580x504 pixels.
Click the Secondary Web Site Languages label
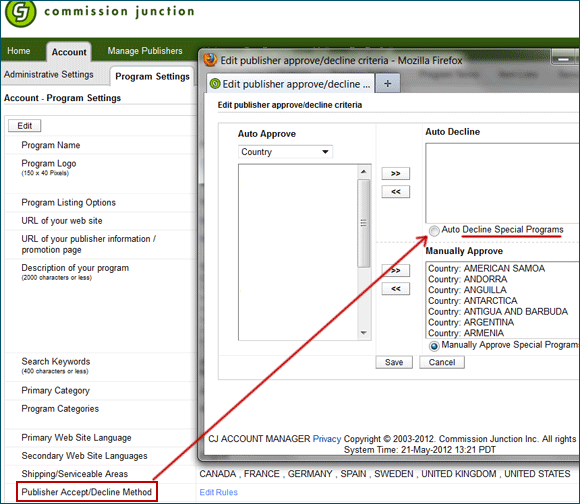[x=84, y=456]
